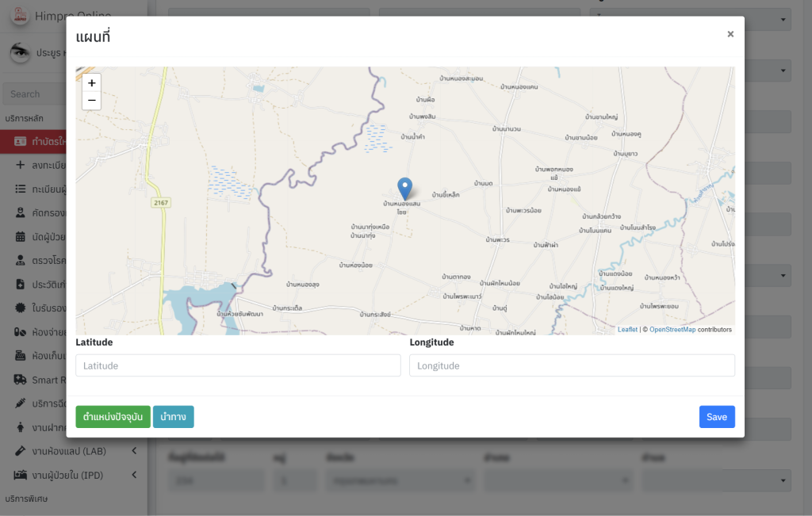The height and width of the screenshot is (516, 812).
Task: Click the LAB pencil sidebar icon
Action: 20,451
